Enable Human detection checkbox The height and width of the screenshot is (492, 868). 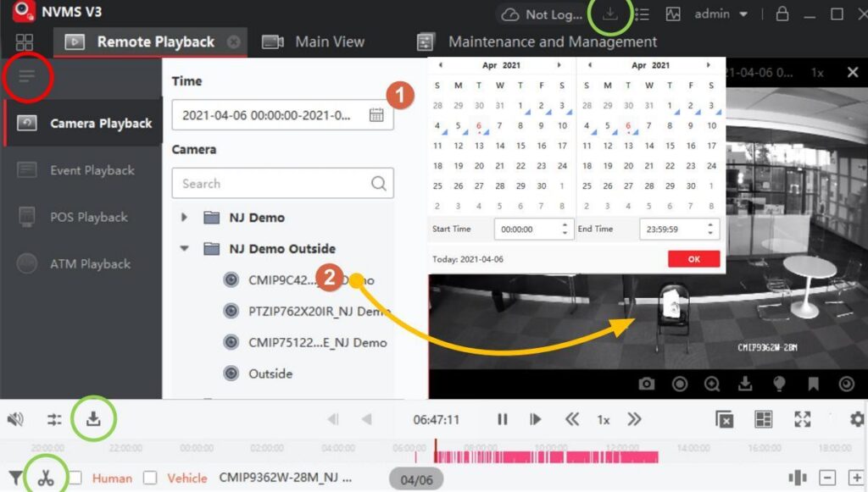(75, 478)
